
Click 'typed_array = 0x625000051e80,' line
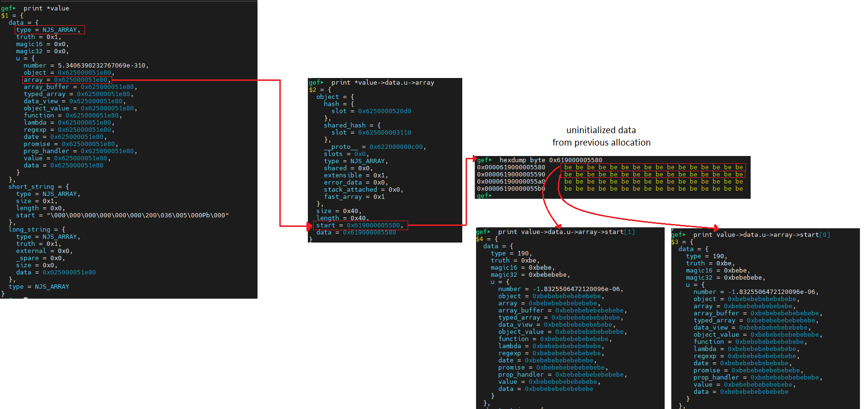(78, 94)
